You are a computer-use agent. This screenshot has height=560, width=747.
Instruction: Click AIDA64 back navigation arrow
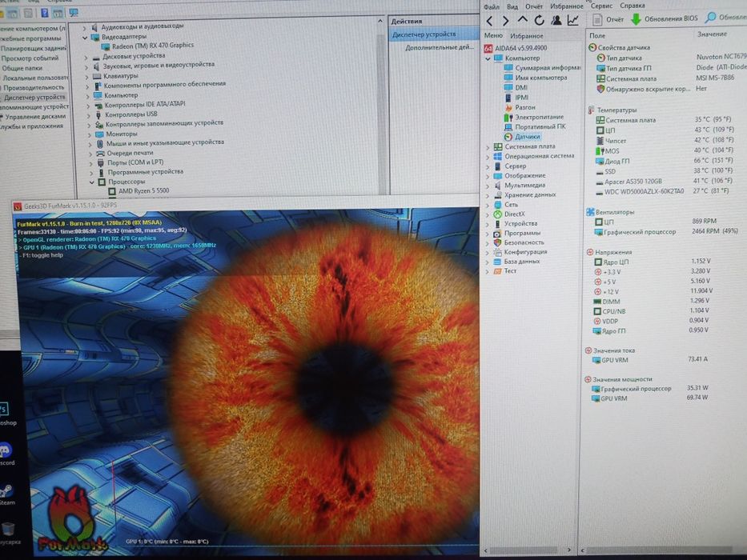coord(489,21)
